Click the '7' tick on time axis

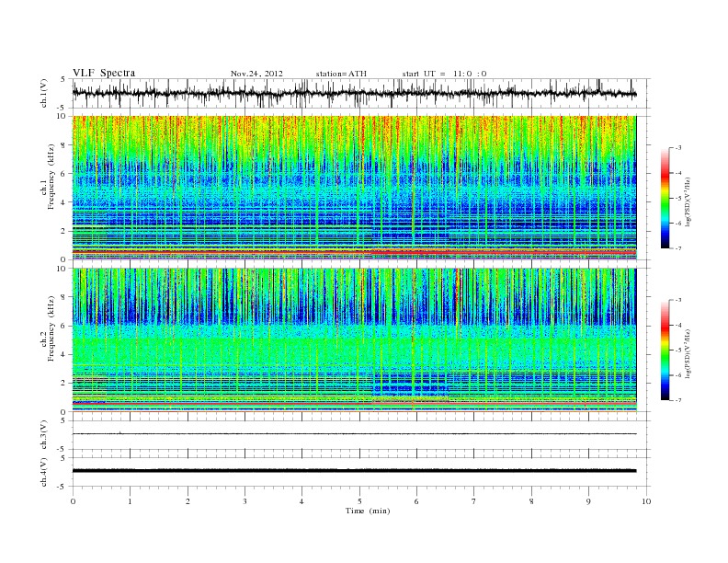(x=474, y=501)
